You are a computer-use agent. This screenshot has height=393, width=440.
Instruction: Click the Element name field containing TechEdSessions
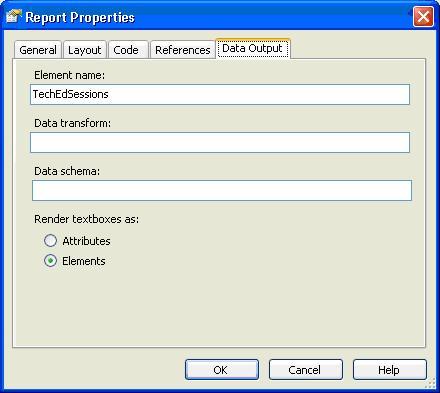tap(220, 95)
